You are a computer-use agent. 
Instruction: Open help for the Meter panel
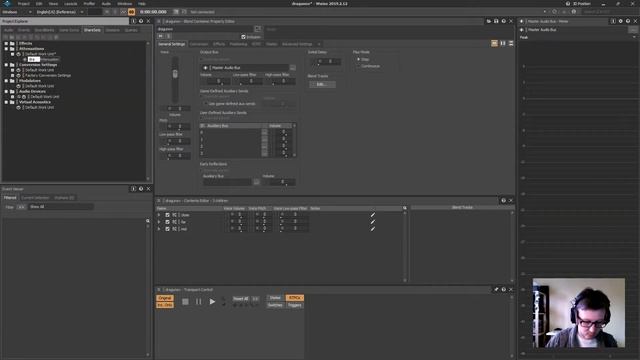coord(628,21)
